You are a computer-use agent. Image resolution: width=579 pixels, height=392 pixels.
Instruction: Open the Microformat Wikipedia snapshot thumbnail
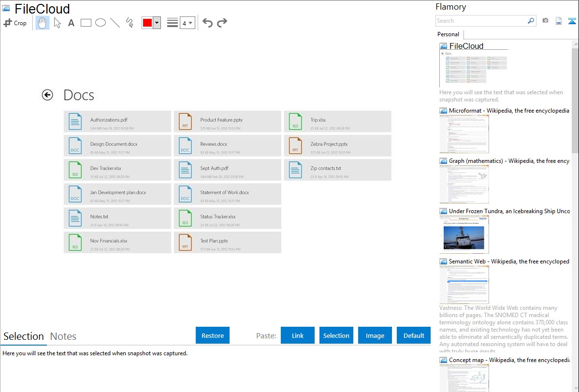click(464, 134)
